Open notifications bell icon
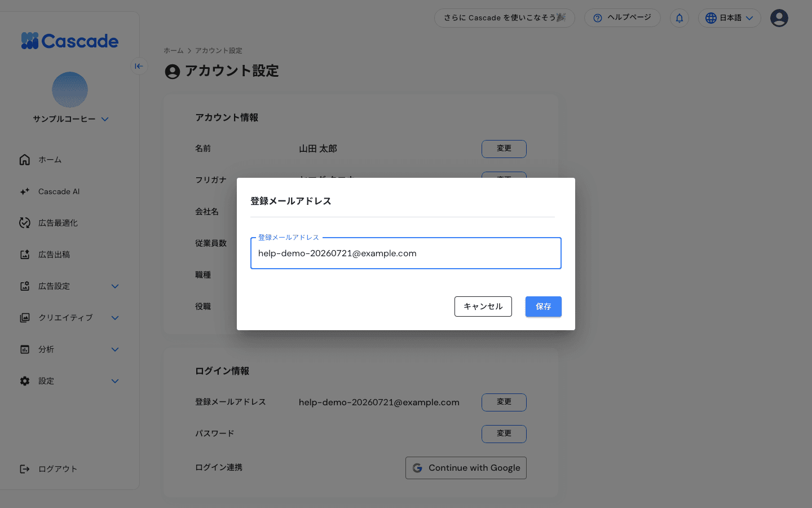Viewport: 812px width, 508px height. (679, 18)
